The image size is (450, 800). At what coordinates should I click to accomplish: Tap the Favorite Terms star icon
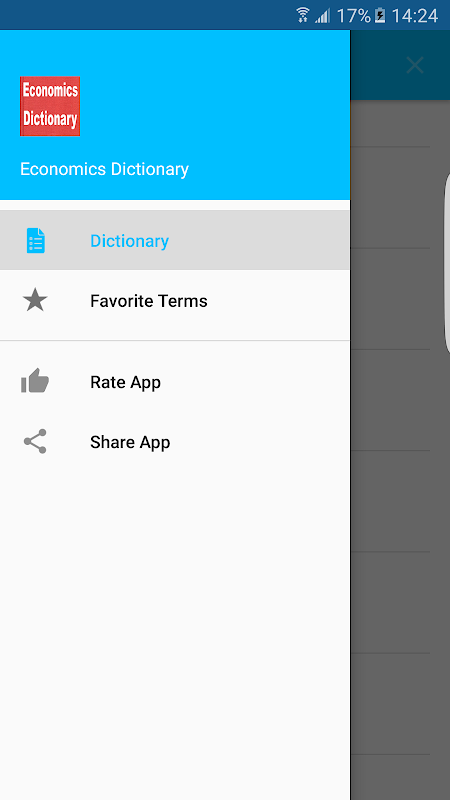point(35,300)
